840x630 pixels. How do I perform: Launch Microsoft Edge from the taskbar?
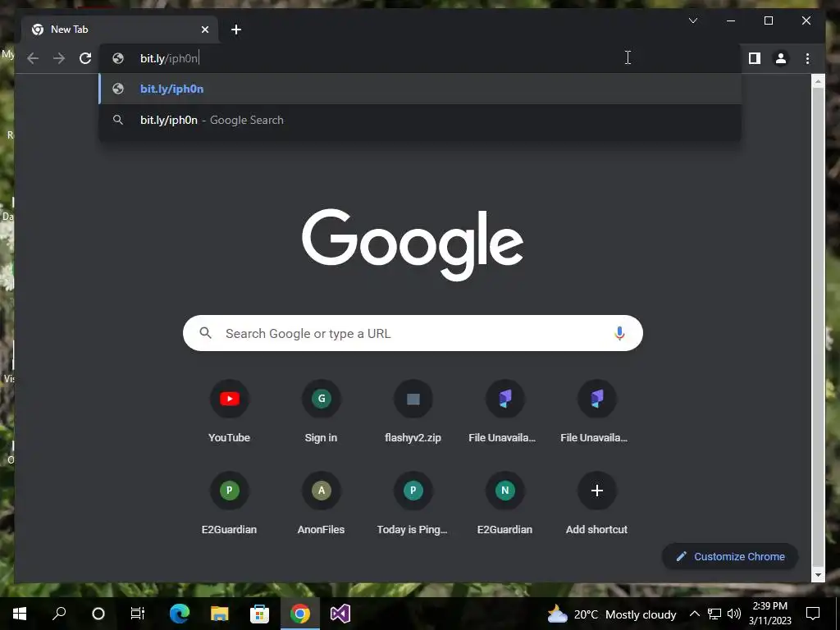tap(180, 614)
